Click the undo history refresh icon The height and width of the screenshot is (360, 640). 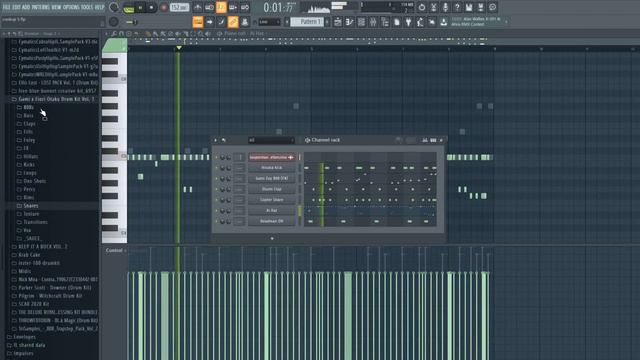422,7
